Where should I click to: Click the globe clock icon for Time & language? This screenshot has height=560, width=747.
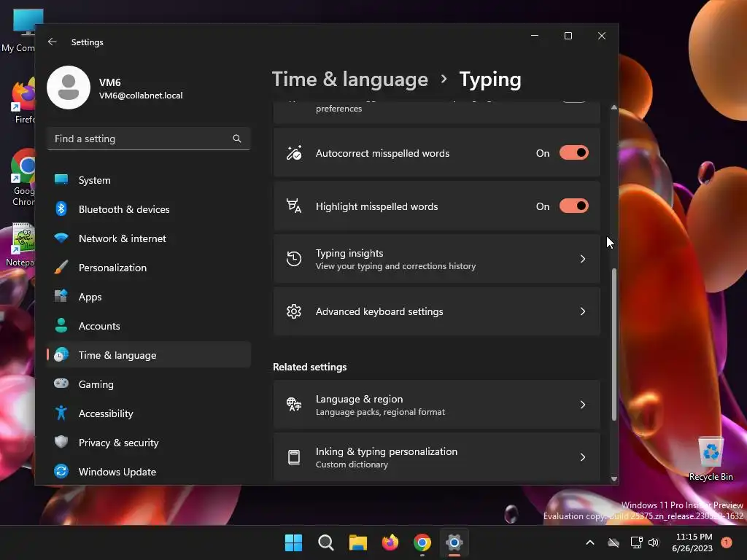point(61,355)
